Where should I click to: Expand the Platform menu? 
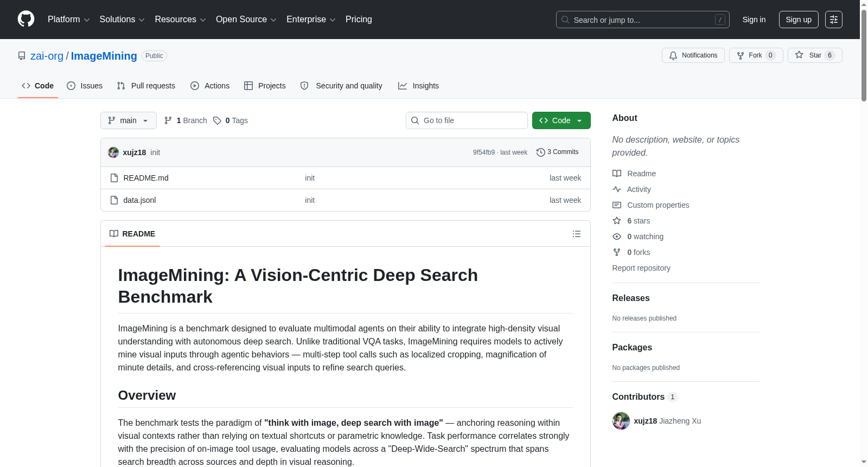click(x=69, y=20)
